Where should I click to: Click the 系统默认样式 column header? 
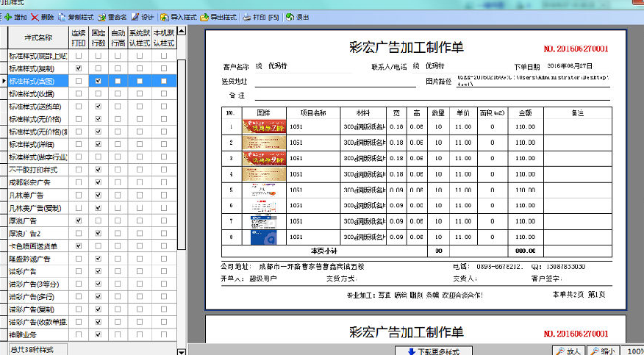pyautogui.click(x=140, y=37)
